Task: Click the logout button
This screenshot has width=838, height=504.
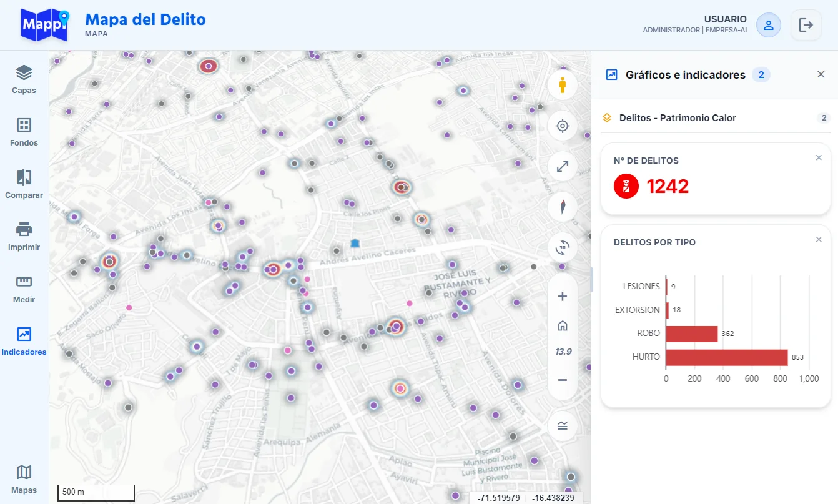Action: tap(806, 25)
